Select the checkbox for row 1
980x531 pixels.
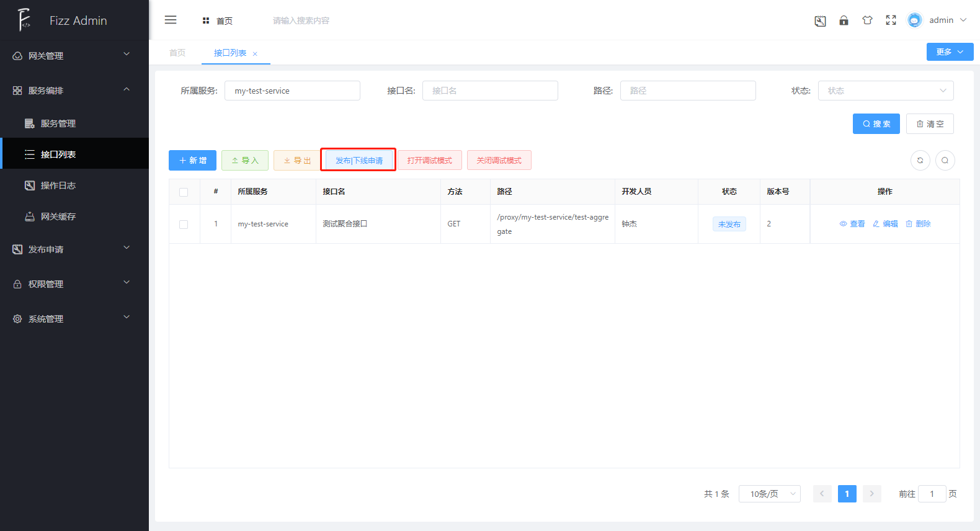[x=184, y=224]
